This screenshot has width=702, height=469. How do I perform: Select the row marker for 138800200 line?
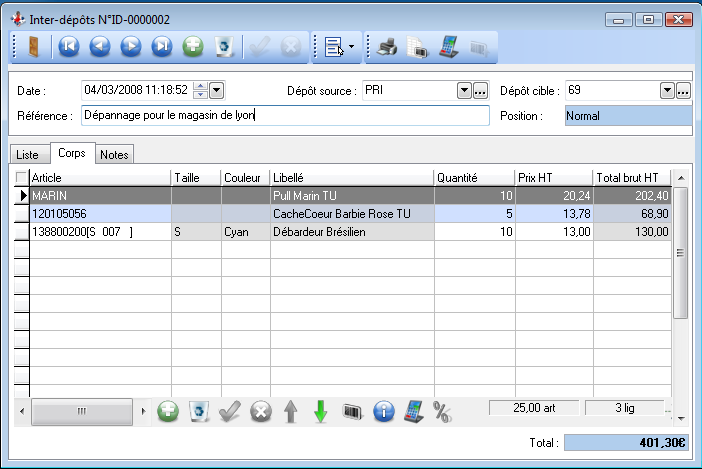(22, 231)
